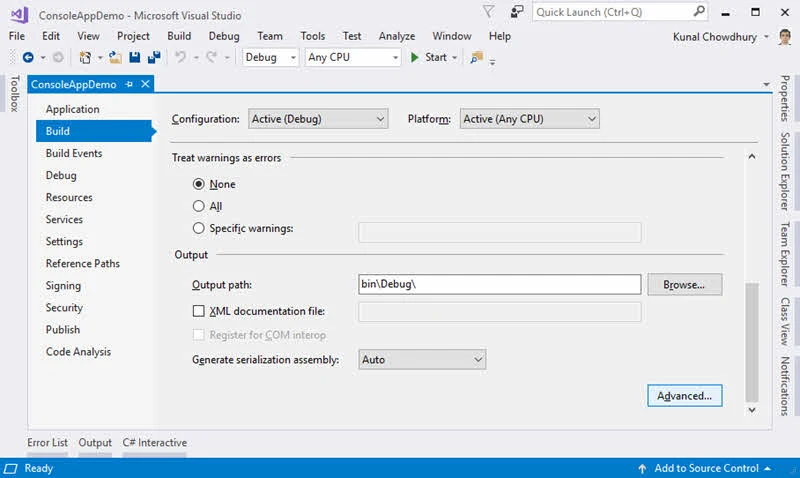Open the document tab list dropdown
The height and width of the screenshot is (478, 800).
pyautogui.click(x=766, y=84)
